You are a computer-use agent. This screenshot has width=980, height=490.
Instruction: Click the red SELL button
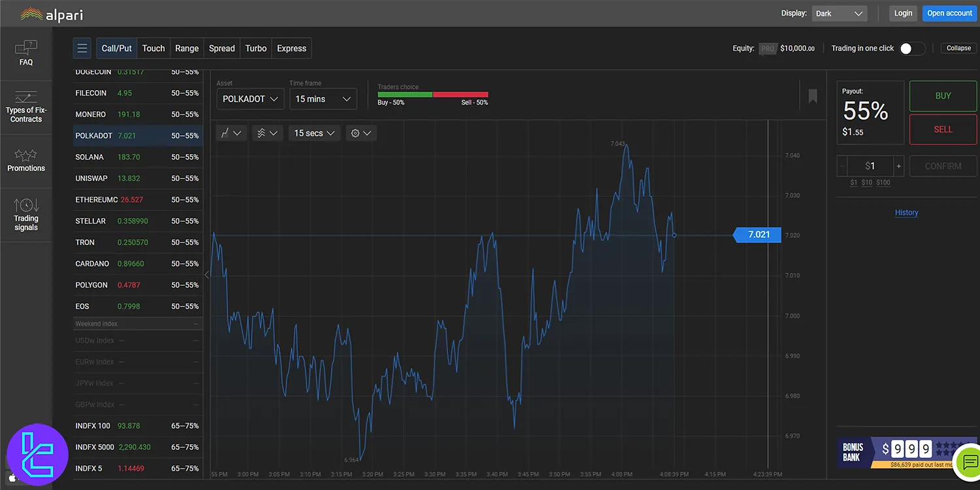[943, 129]
